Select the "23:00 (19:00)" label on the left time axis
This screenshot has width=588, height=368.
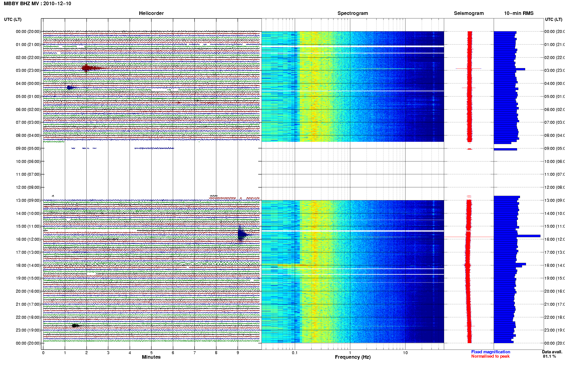(28, 330)
